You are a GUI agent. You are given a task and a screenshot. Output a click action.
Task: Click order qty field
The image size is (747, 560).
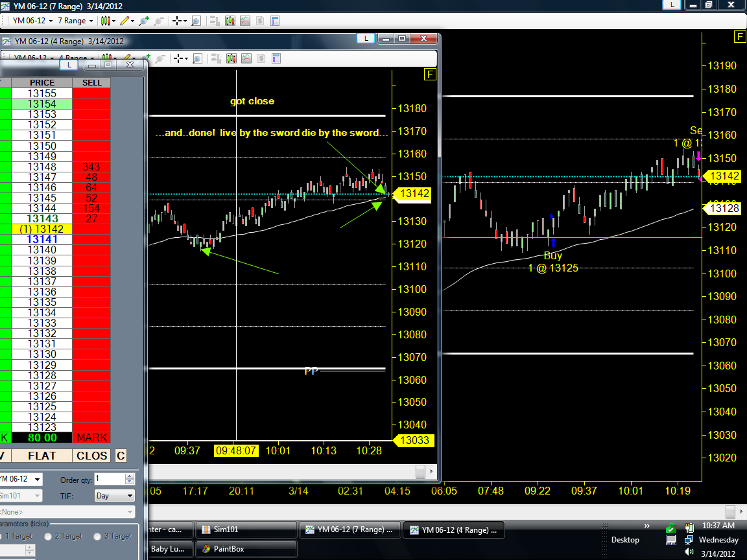tap(110, 478)
